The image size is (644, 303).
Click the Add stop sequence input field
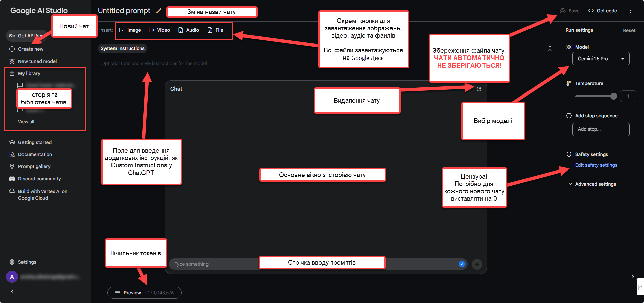tap(601, 129)
